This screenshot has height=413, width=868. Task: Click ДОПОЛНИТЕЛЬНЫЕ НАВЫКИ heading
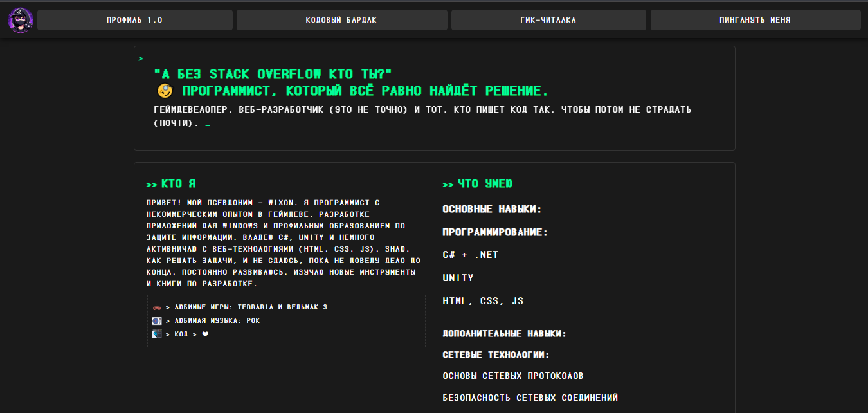click(505, 334)
